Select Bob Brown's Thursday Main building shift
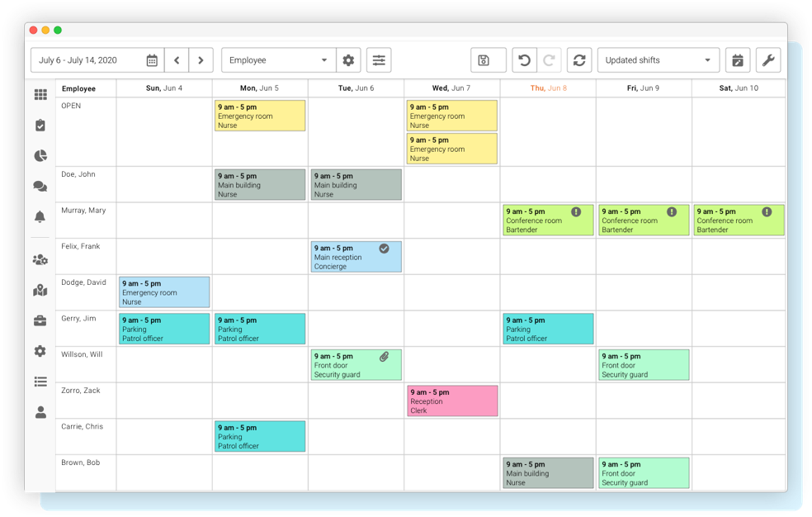Image resolution: width=812 pixels, height=517 pixels. pyautogui.click(x=549, y=472)
